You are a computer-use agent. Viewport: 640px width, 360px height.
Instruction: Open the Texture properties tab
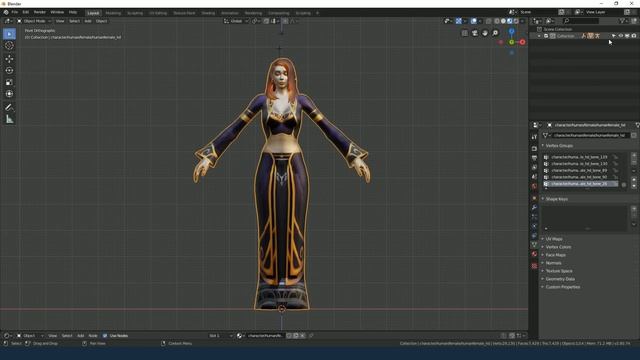(534, 266)
